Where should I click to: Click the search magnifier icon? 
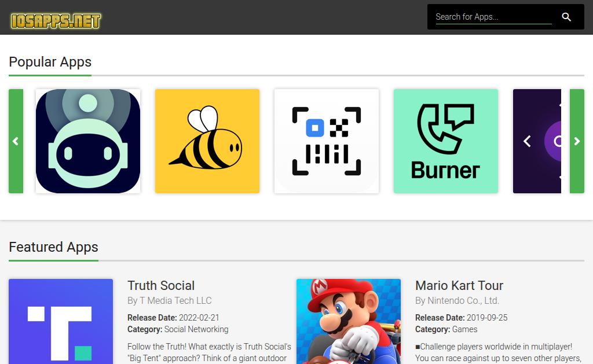point(566,17)
